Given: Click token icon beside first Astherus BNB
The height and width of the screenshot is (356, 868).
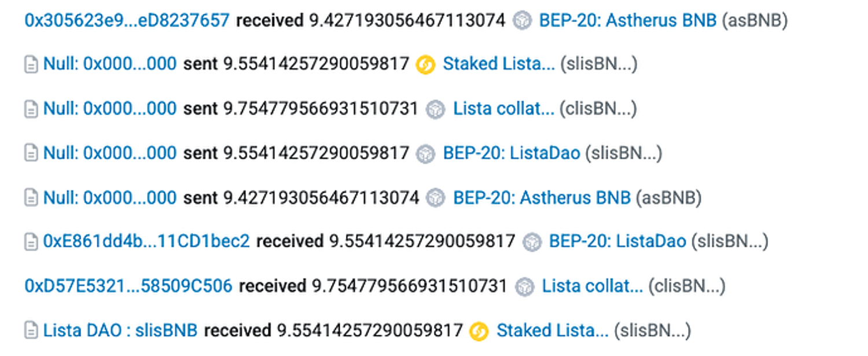Looking at the screenshot, I should (522, 21).
